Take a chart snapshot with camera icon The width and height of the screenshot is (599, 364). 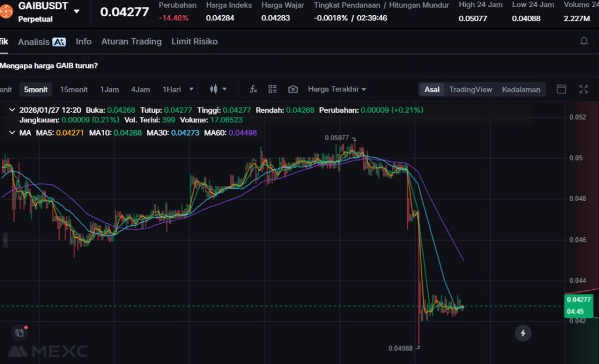293,89
